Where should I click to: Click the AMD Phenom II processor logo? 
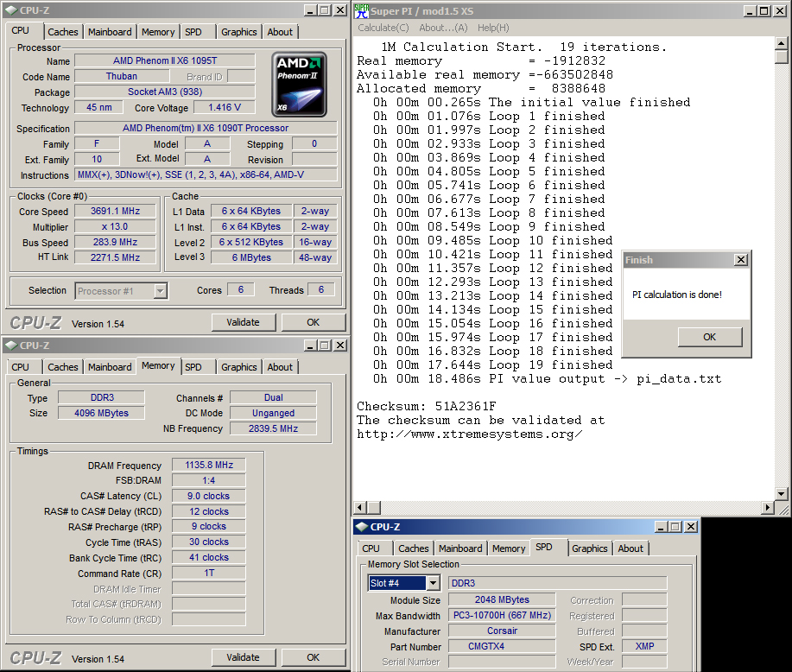click(x=300, y=84)
